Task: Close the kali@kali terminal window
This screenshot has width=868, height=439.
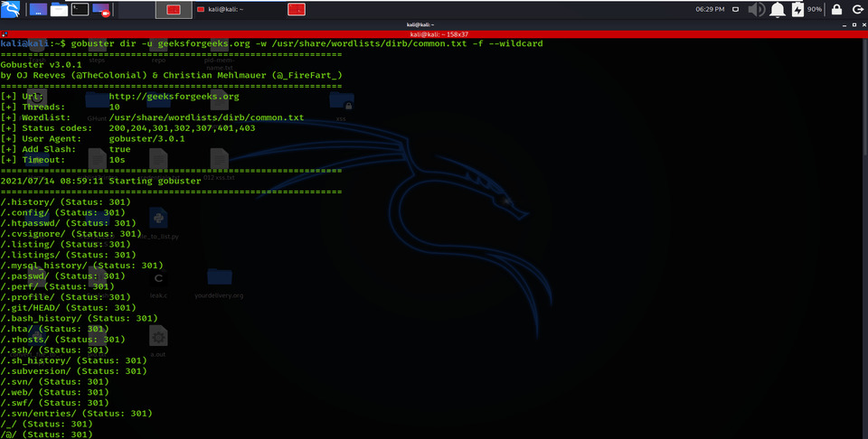Action: 863,25
